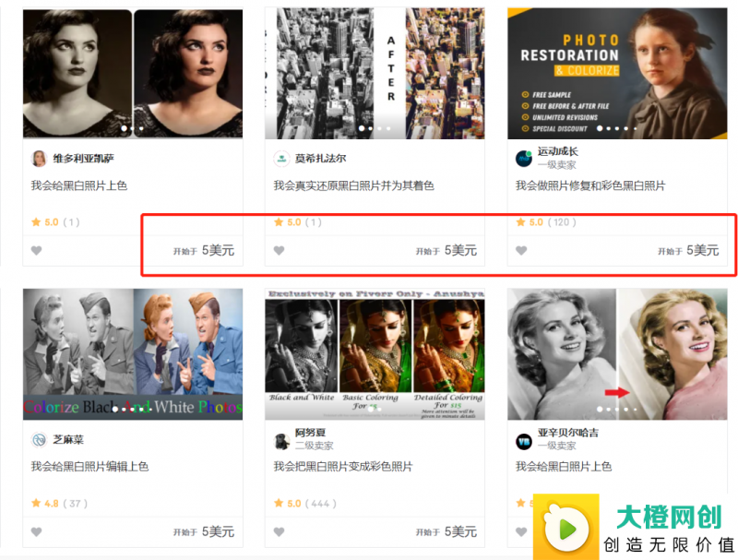Viewport: 738px width, 560px height.
Task: Open 亚辛贝尔哈吉 gig title 我会给黑白照片上色
Action: pos(564,466)
